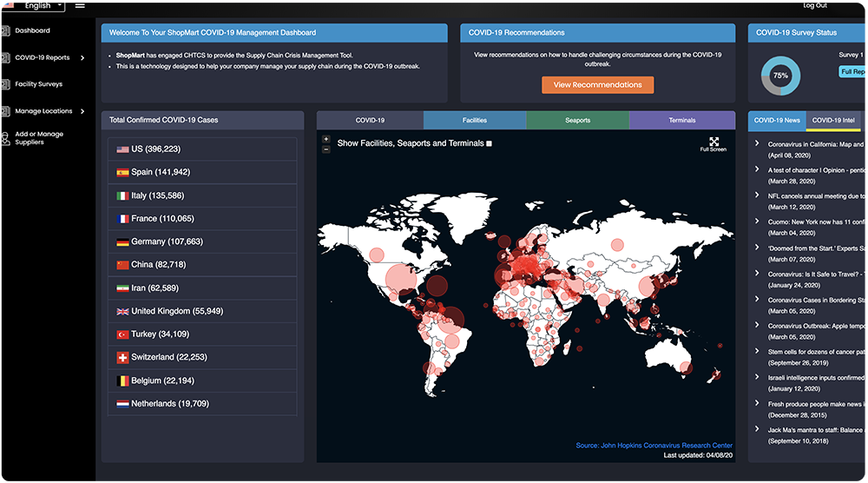
Task: Click the large US case bubble on map
Action: coord(401,279)
